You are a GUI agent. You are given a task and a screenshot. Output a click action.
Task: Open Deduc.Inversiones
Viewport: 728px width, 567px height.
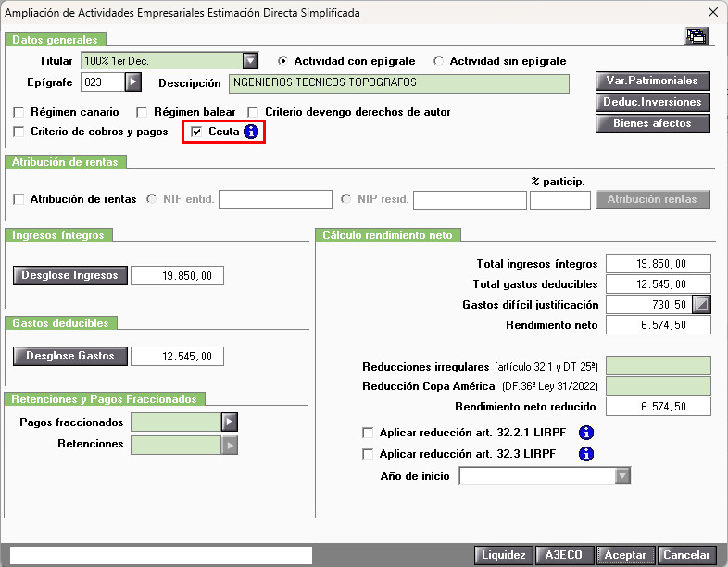pos(652,102)
